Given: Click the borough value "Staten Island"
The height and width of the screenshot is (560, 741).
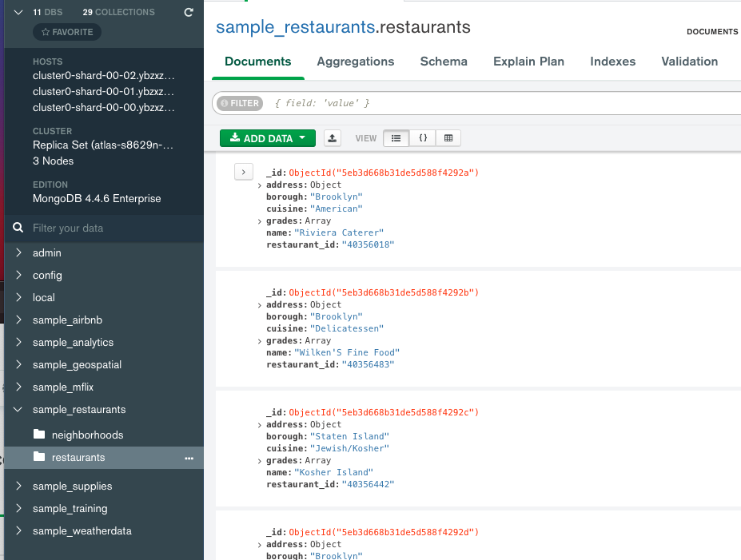Looking at the screenshot, I should (x=349, y=436).
